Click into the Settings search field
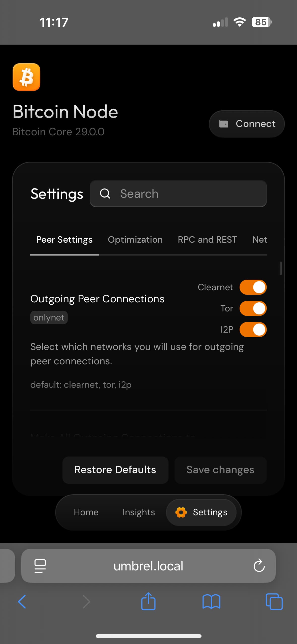Image resolution: width=297 pixels, height=644 pixels. (178, 194)
